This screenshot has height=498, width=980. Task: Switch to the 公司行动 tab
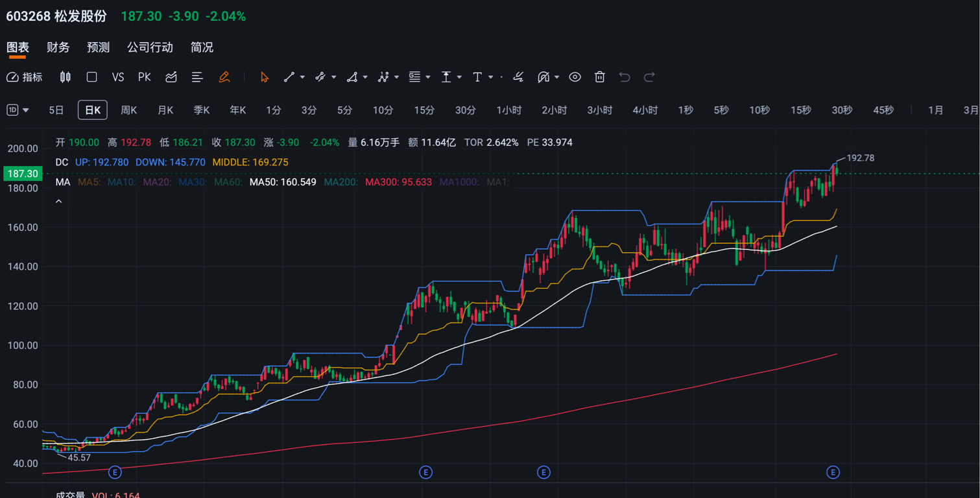click(150, 47)
